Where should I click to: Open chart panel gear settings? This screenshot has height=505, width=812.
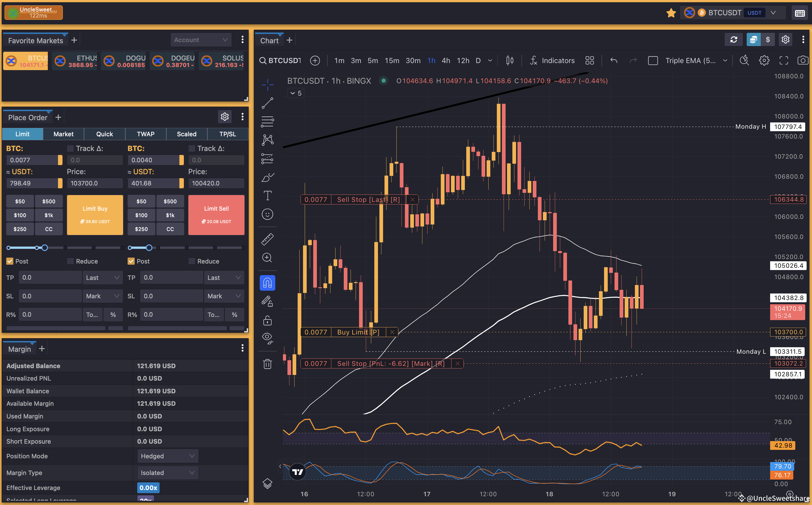pyautogui.click(x=785, y=40)
